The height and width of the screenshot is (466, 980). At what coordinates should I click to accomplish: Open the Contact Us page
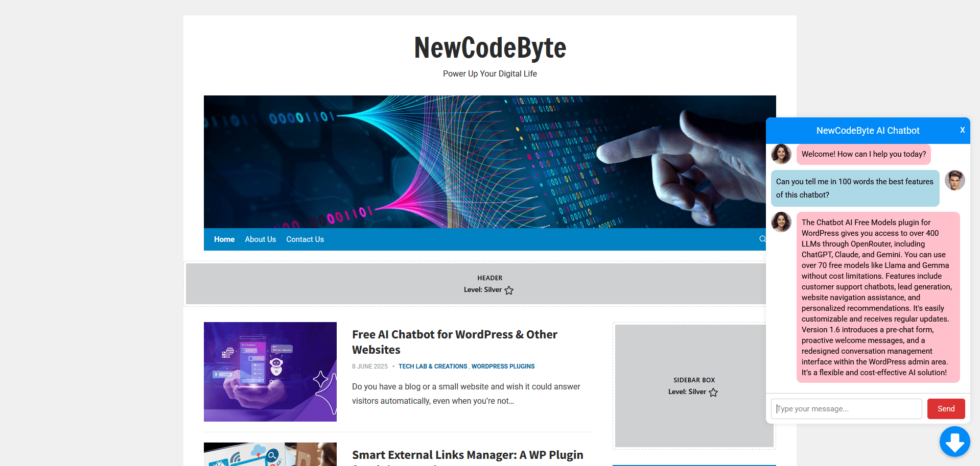[305, 239]
